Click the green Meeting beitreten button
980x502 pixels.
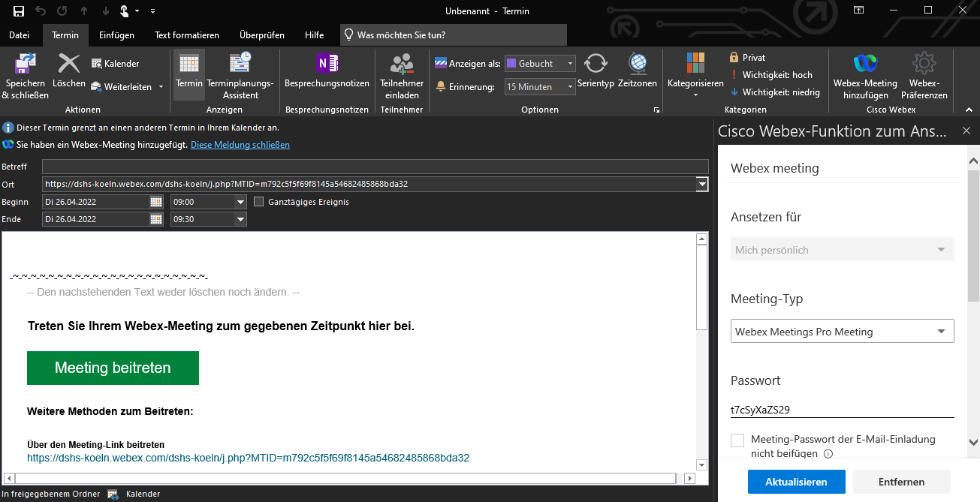(x=113, y=368)
